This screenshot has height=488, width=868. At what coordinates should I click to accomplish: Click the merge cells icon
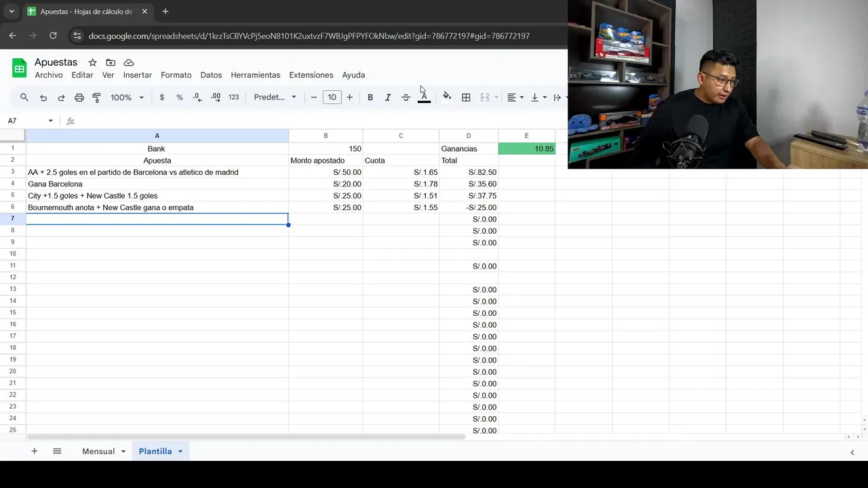(485, 98)
